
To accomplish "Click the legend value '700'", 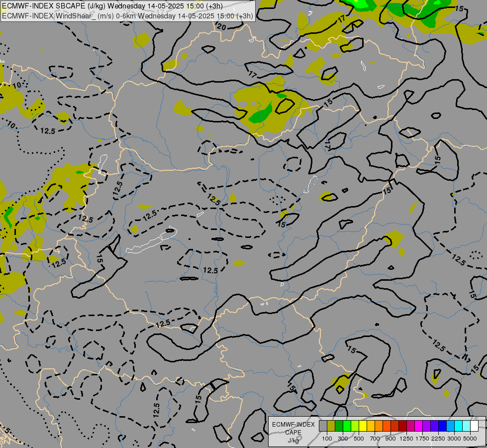I will (375, 439).
